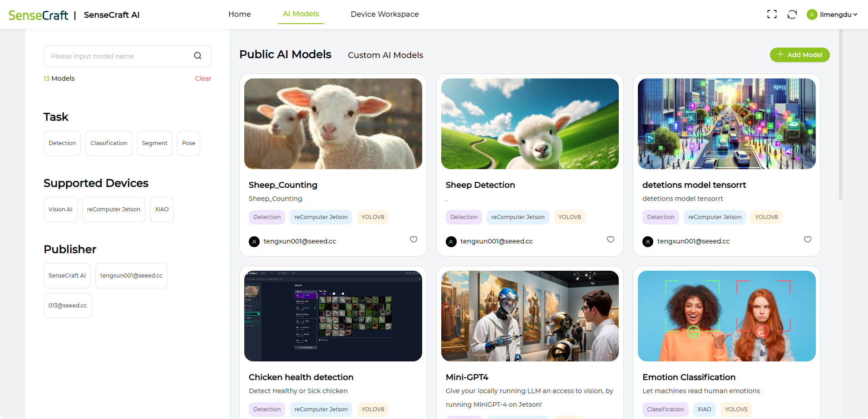
Task: Open Emotion Classification thumbnail
Action: pyautogui.click(x=727, y=316)
